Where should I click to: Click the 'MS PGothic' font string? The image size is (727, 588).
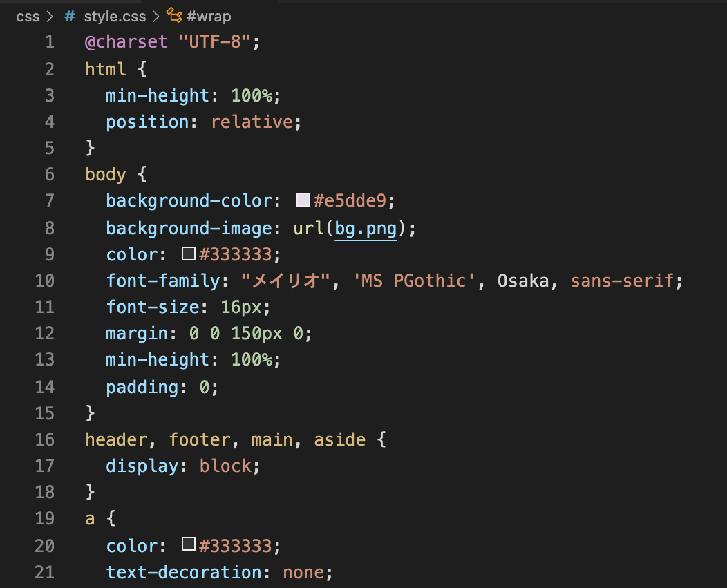[424, 281]
